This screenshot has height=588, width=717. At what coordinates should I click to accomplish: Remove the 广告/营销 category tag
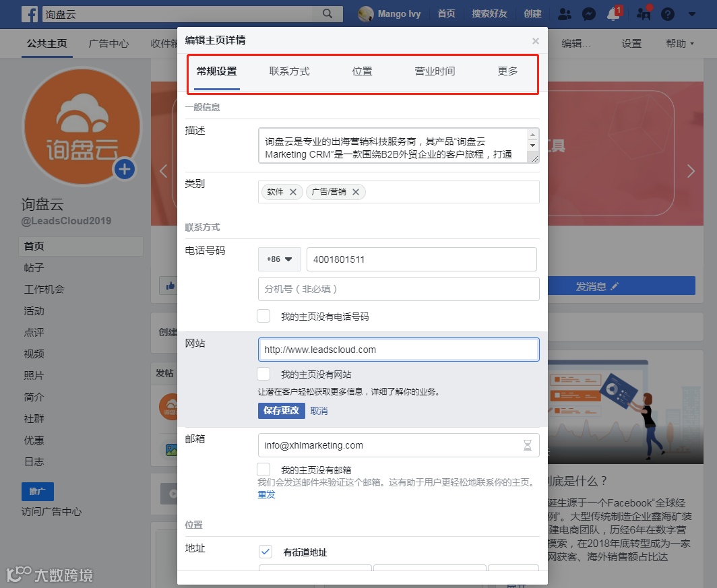[356, 192]
